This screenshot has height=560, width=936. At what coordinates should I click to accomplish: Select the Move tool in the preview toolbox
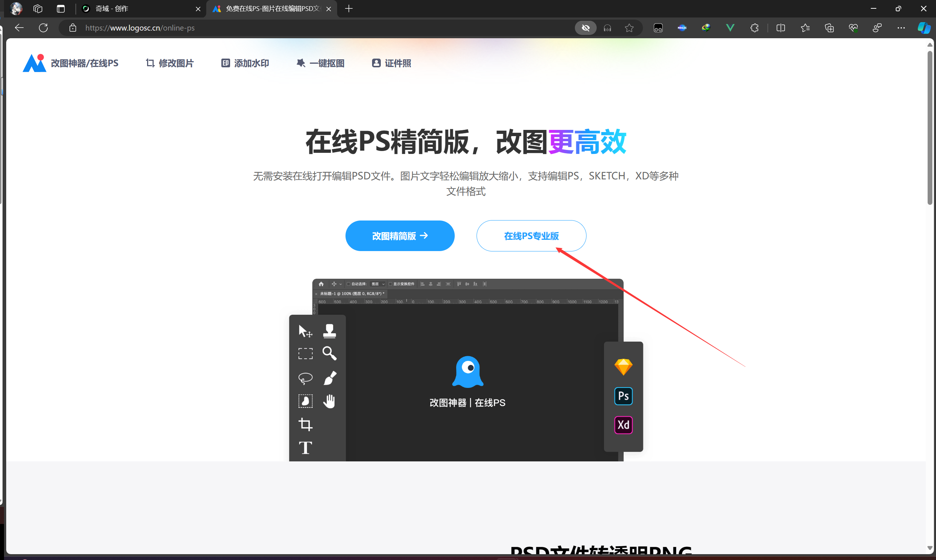point(305,331)
